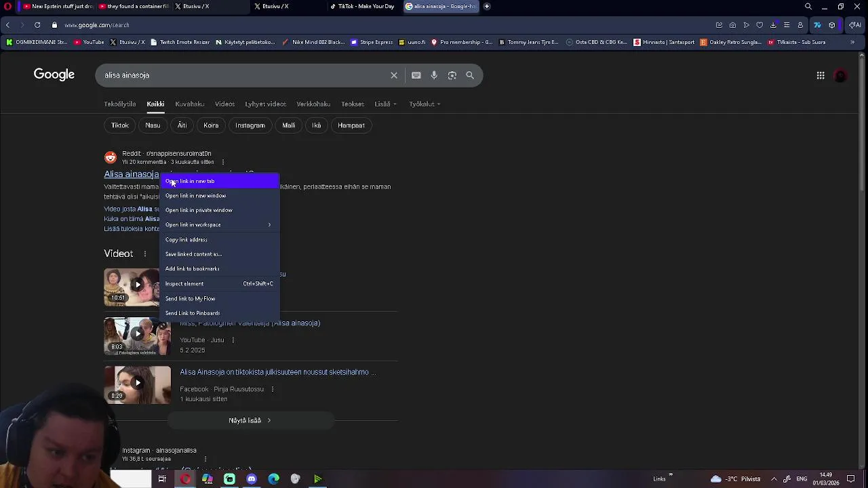Click the browser back arrow
Viewport: 868px width, 488px height.
(x=7, y=25)
